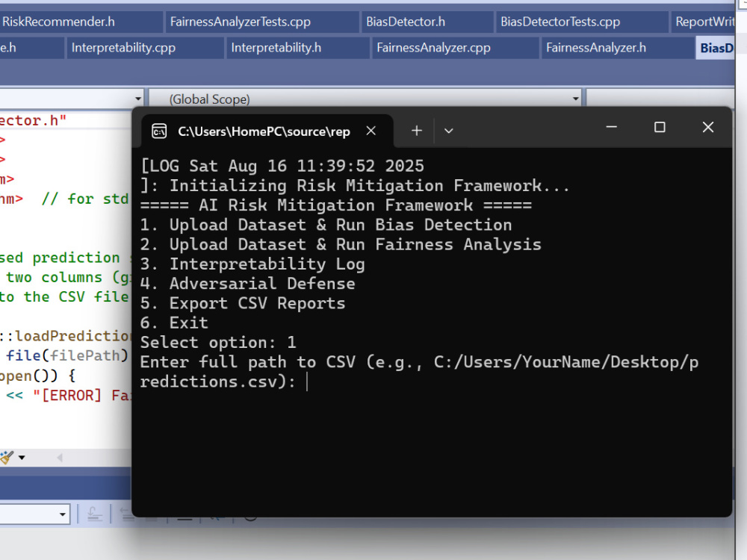Image resolution: width=747 pixels, height=560 pixels.
Task: Click the '"[ERROR] Fa' string in code editor
Action: coord(82,395)
